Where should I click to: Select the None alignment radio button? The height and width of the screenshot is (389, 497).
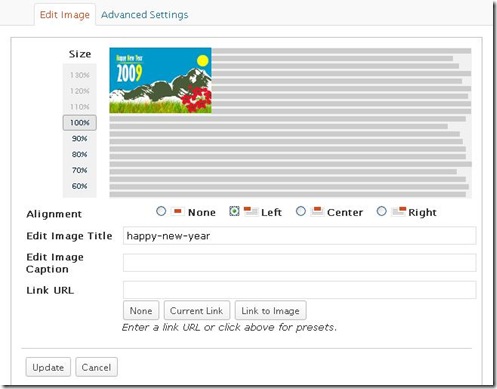click(161, 211)
